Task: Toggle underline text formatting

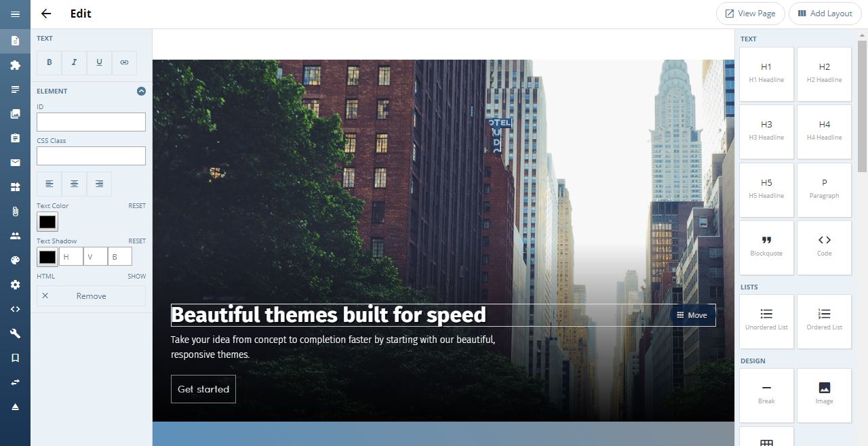Action: [x=99, y=62]
